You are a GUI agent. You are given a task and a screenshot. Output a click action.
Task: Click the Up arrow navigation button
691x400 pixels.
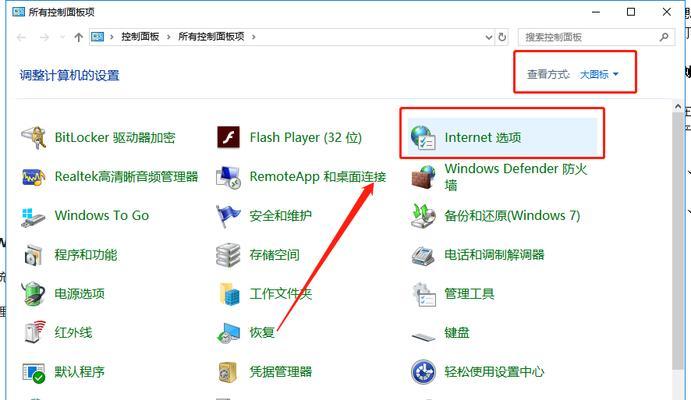pos(78,37)
